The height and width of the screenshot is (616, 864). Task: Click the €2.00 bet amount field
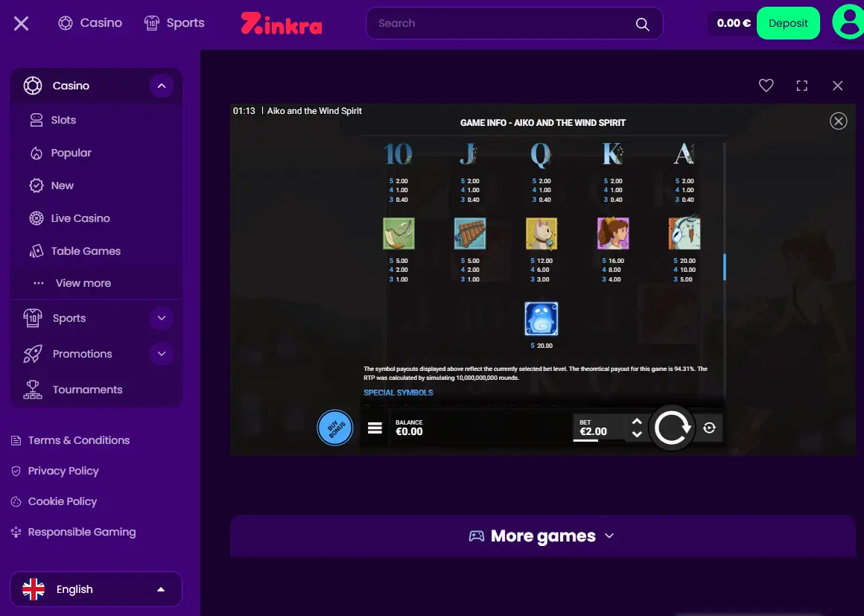[600, 428]
